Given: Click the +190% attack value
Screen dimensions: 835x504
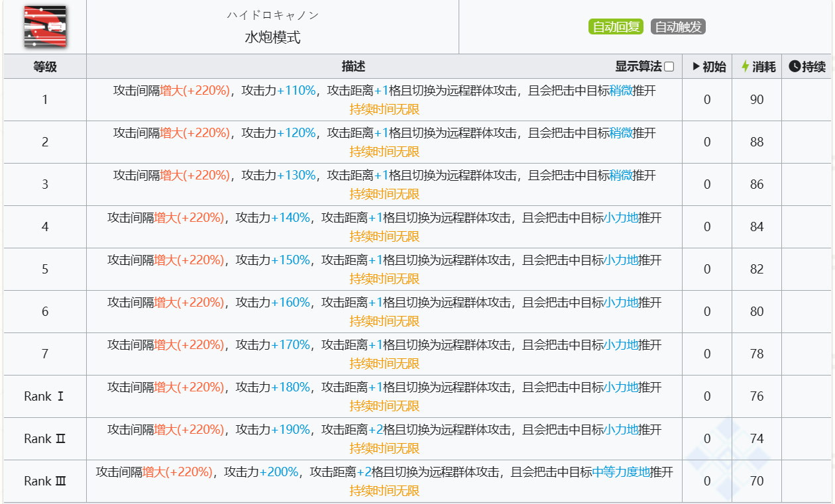Looking at the screenshot, I should pos(290,430).
